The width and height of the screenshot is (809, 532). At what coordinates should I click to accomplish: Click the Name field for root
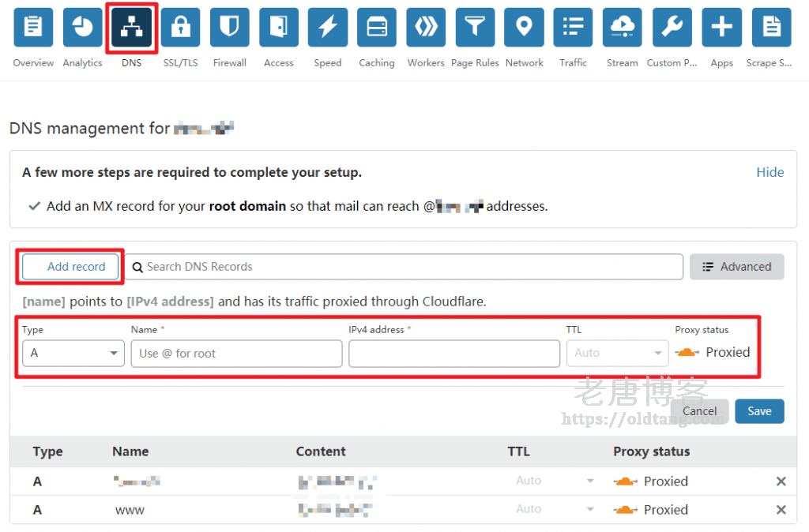coord(236,353)
